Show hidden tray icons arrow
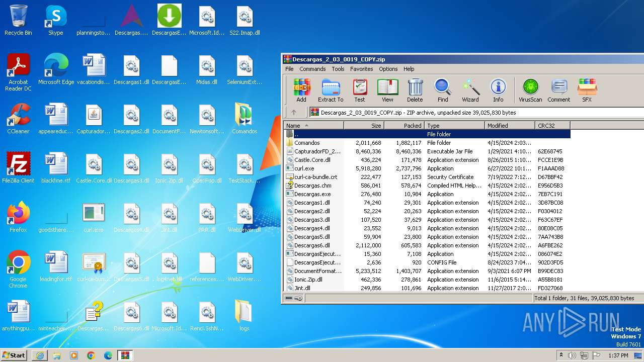Screen dimensions: 644x362 [x=561, y=355]
